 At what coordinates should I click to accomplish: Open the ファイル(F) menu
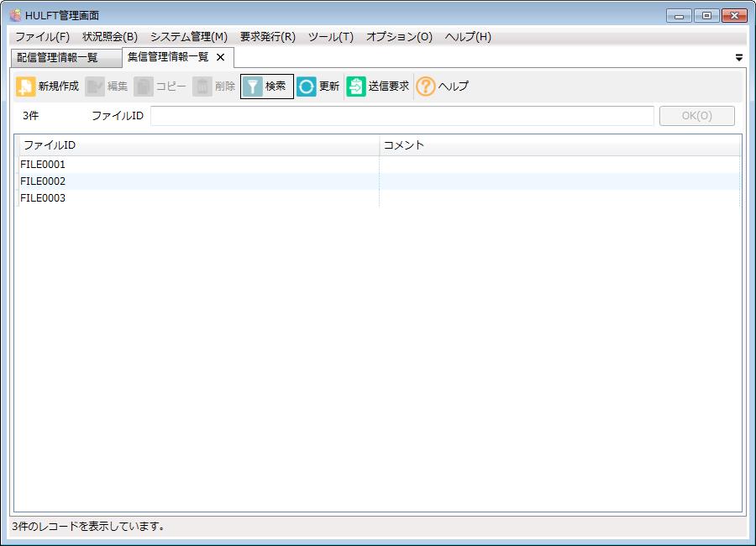(42, 37)
